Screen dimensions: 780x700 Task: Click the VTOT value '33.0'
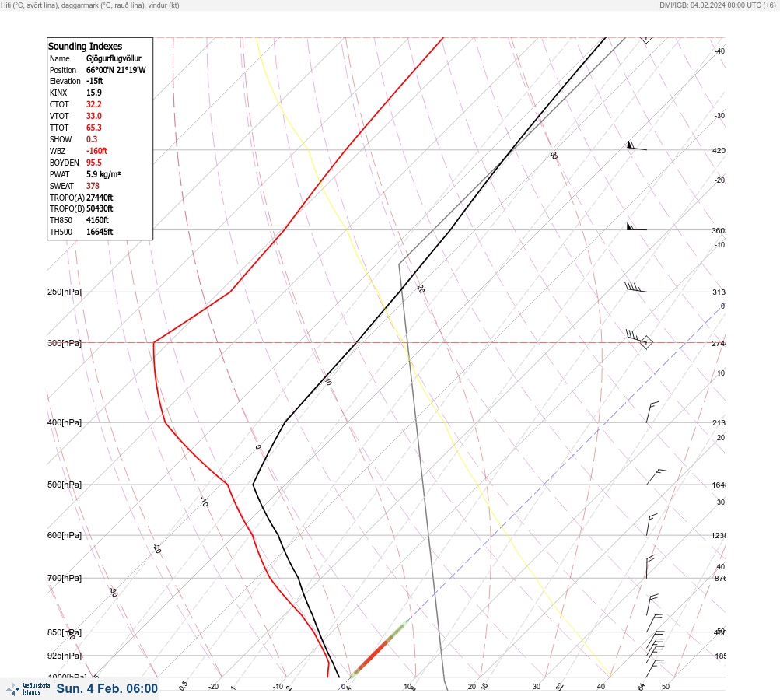click(x=94, y=116)
